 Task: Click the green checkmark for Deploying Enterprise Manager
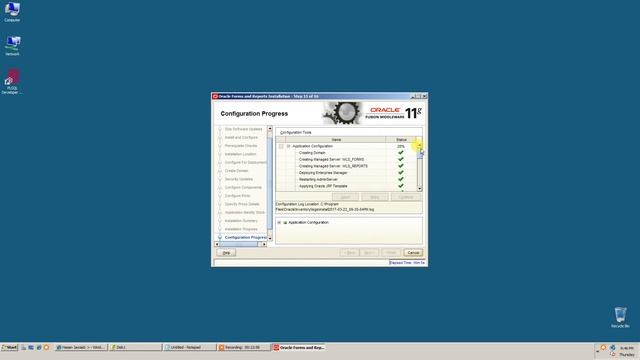(x=401, y=173)
